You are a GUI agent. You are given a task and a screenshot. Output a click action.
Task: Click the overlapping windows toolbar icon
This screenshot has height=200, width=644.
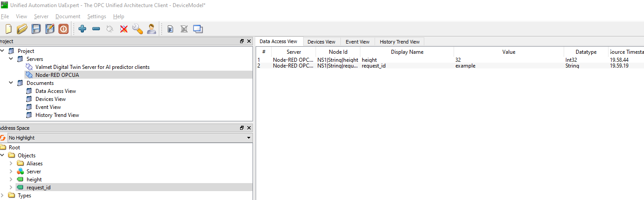198,29
